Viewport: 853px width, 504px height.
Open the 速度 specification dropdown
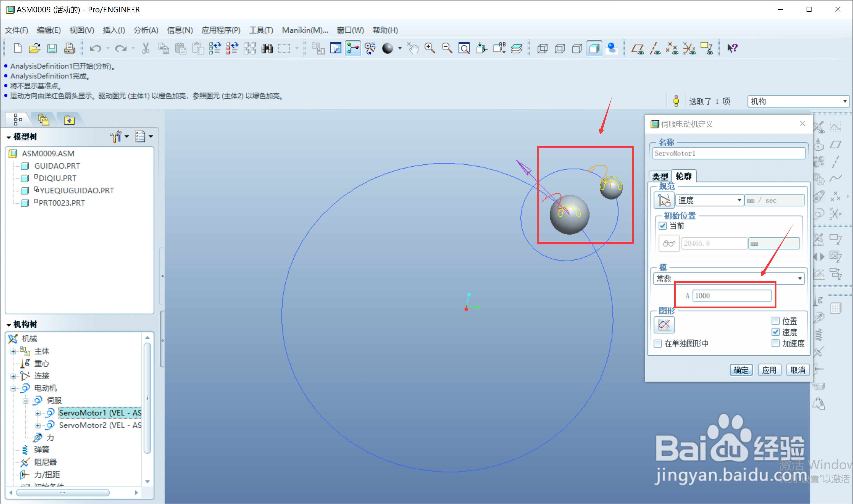click(739, 200)
